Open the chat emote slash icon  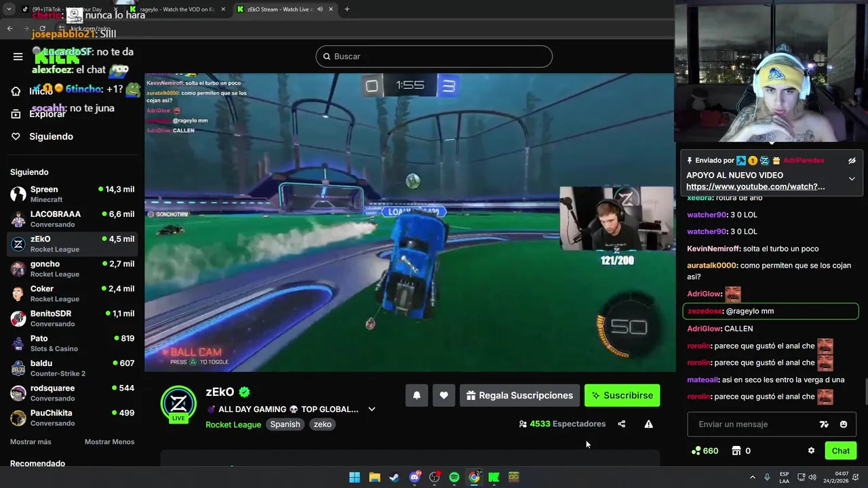pos(824,424)
